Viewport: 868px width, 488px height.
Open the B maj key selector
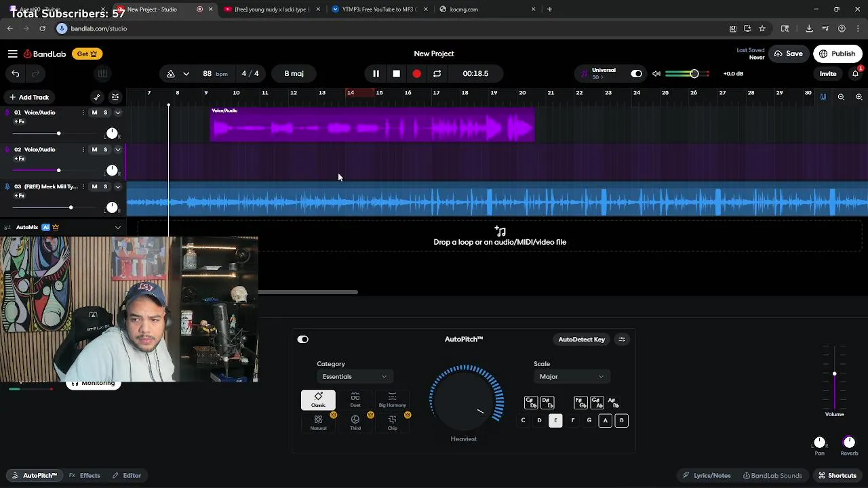[294, 73]
